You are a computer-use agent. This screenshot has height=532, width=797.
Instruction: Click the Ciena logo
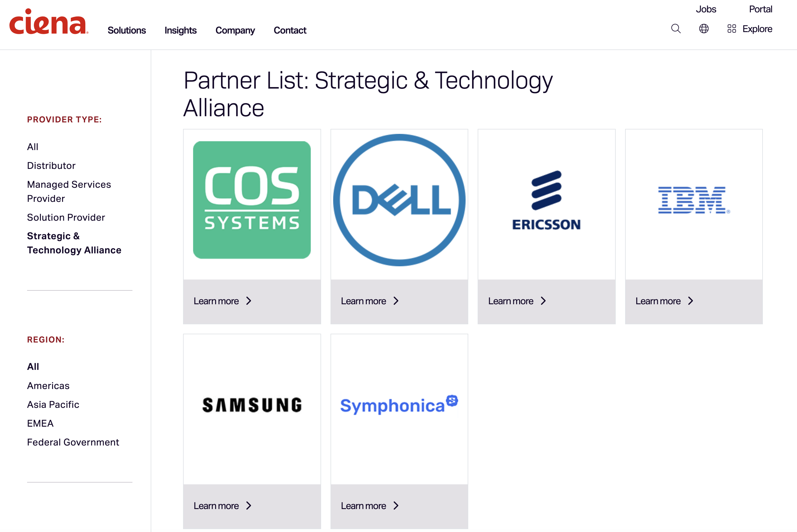49,21
